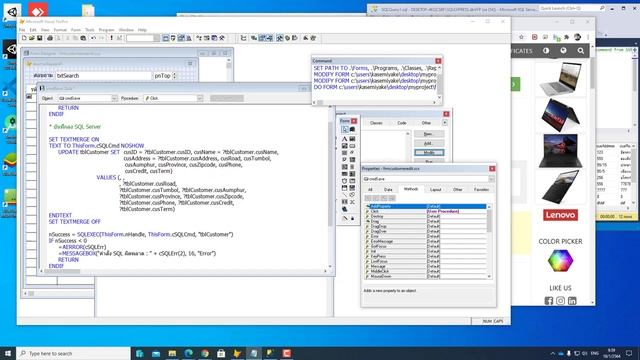Select the Line control tool
The image size is (640, 360).
[x=344, y=195]
